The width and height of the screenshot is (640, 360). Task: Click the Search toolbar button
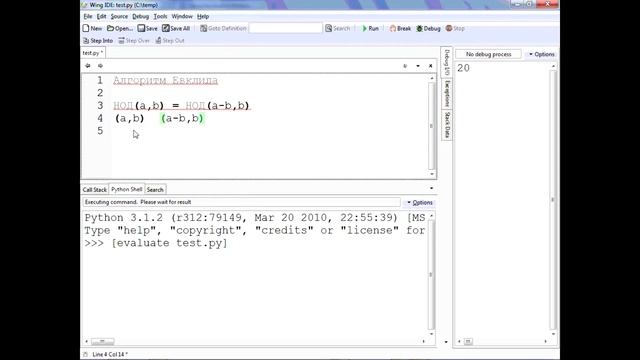click(x=338, y=28)
